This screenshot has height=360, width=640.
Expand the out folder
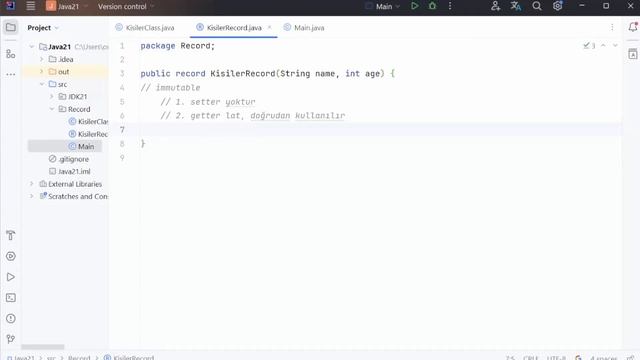pos(42,71)
